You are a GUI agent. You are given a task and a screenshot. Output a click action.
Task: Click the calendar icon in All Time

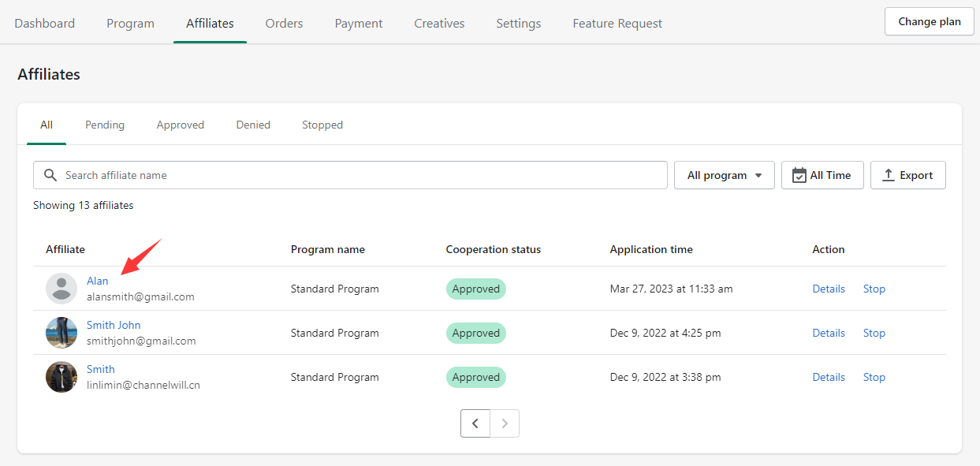[x=799, y=175]
